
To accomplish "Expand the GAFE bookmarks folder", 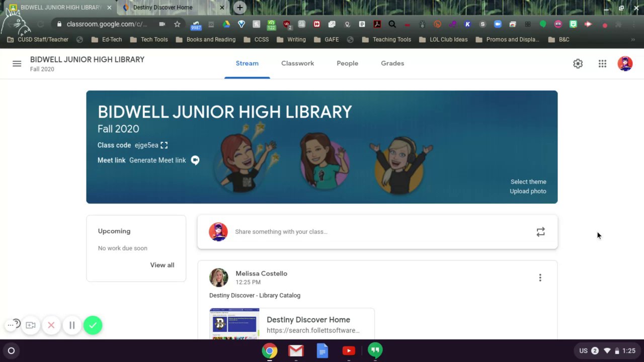I will pos(327,39).
